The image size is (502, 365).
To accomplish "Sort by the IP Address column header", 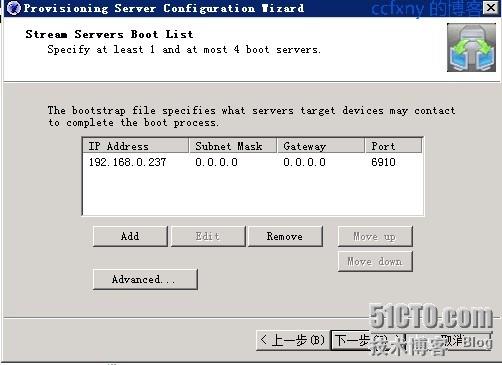I will [x=135, y=146].
